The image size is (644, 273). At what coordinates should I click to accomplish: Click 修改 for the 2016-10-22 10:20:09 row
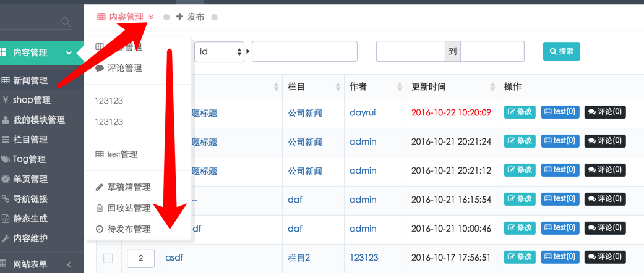[x=520, y=112]
